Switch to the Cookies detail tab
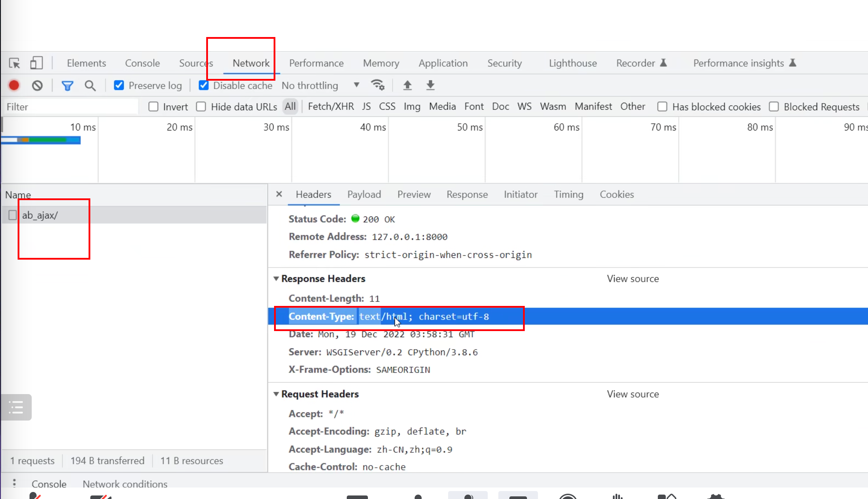 (x=616, y=194)
